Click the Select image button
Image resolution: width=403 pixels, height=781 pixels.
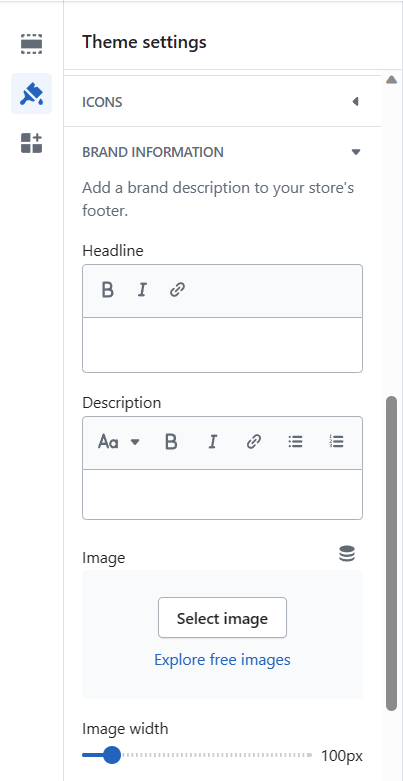(222, 618)
